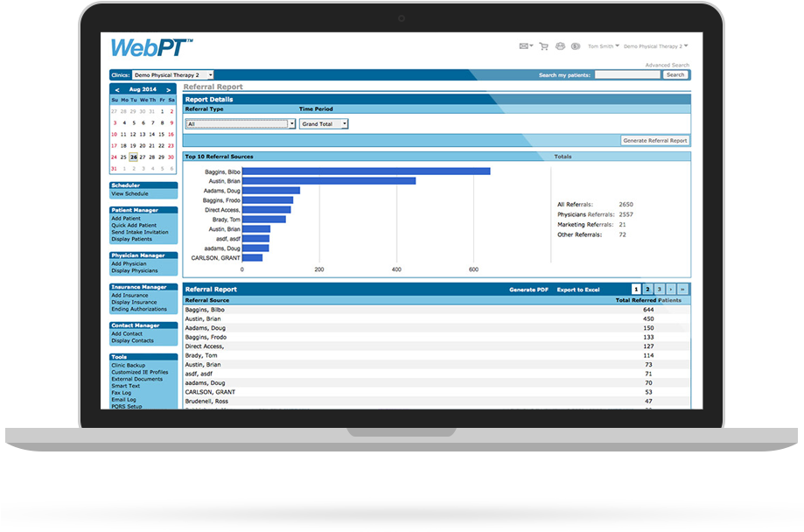The image size is (804, 532).
Task: Go to next page of referral report
Action: click(x=671, y=289)
